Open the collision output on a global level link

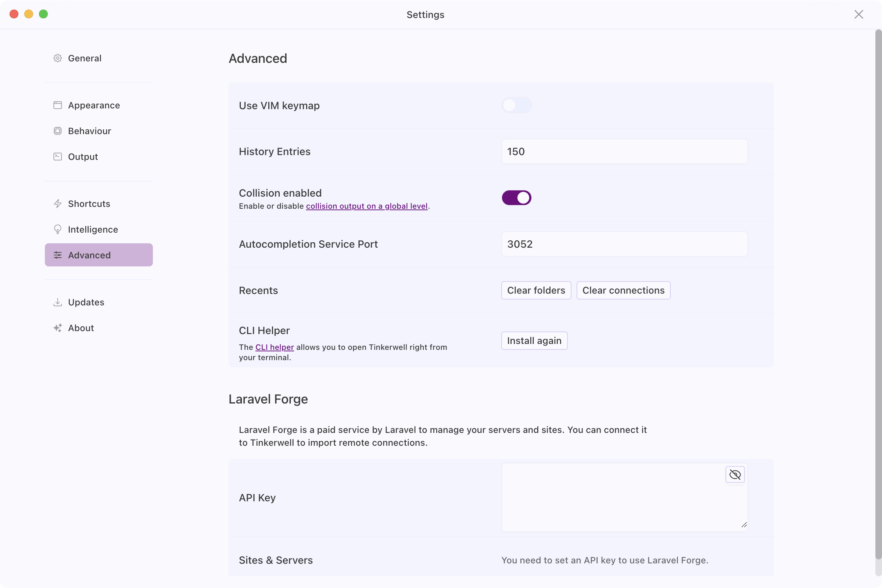(367, 206)
